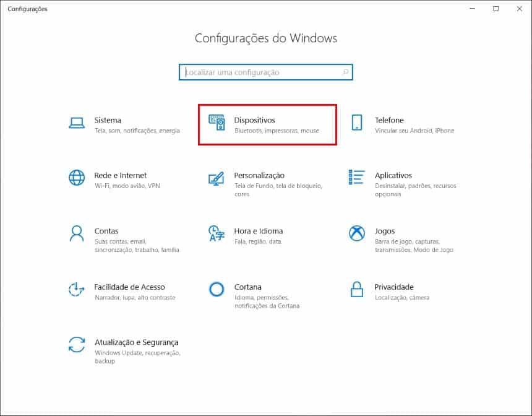Open the Sistema settings title

[108, 120]
